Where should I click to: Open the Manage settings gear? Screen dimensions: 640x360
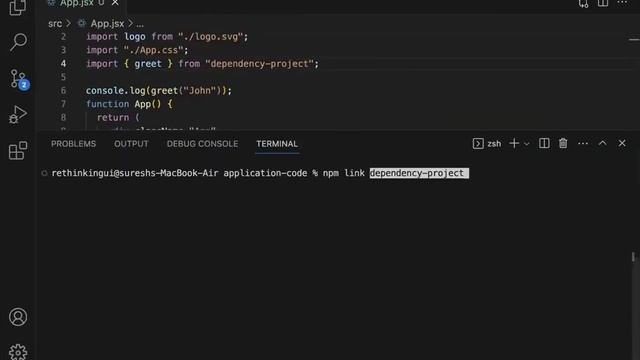tap(18, 352)
